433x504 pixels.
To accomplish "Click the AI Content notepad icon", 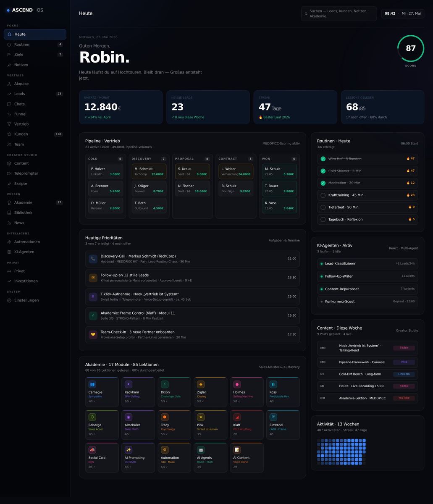I will click(237, 450).
